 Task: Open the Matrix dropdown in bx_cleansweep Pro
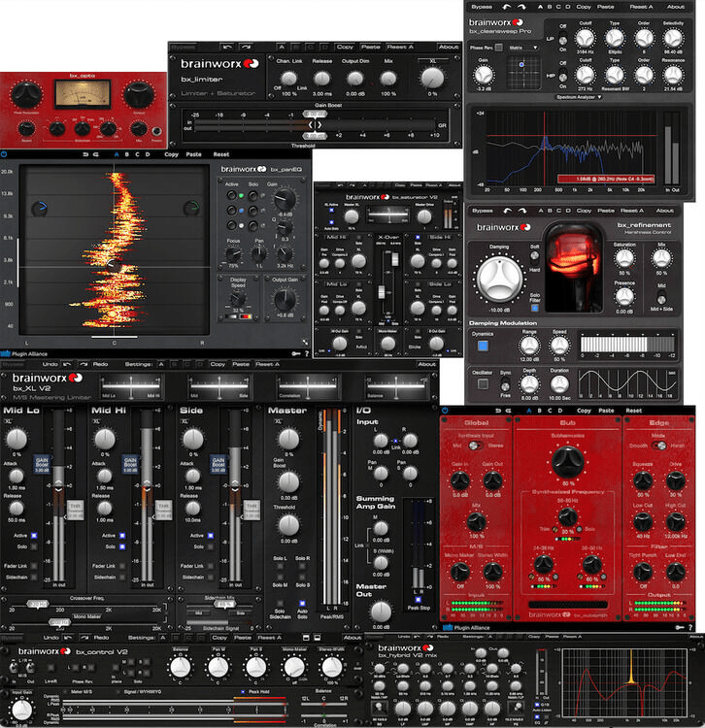(x=523, y=48)
